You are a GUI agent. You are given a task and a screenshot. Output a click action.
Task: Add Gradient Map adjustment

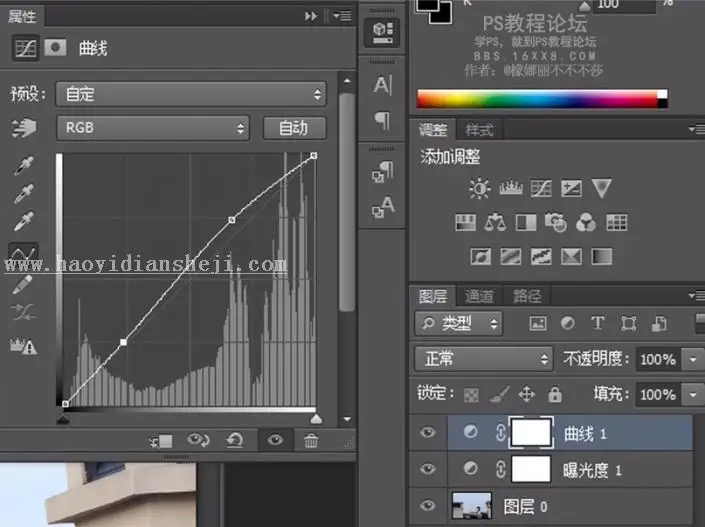[601, 257]
